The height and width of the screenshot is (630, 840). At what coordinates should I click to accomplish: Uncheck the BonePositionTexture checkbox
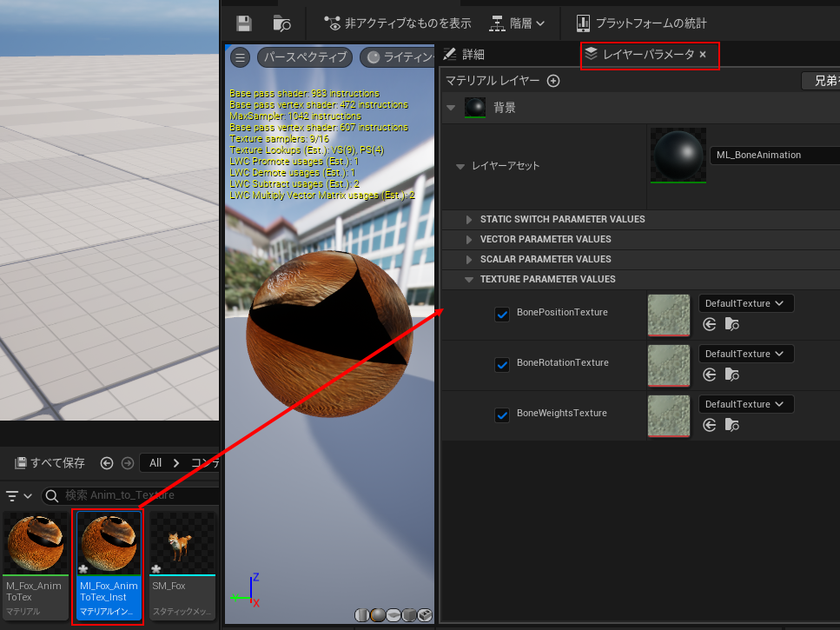[501, 315]
